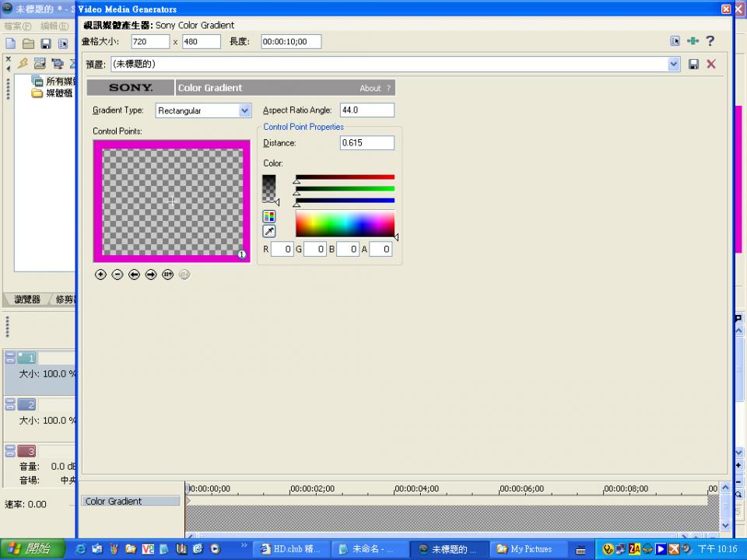Remove the selected control point

point(117,275)
